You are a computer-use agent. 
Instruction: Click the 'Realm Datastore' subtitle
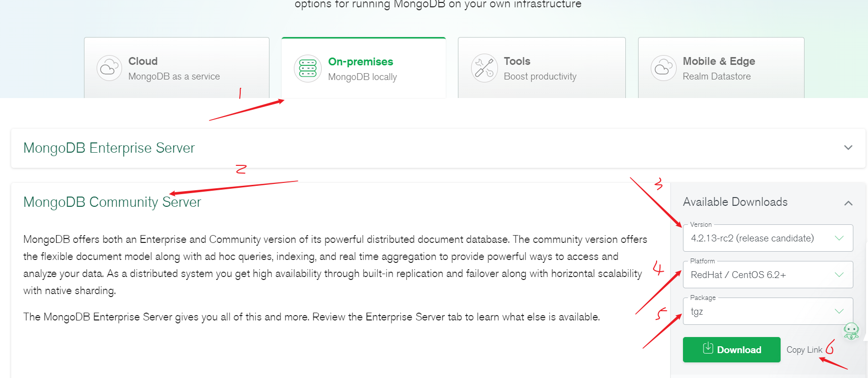[717, 77]
